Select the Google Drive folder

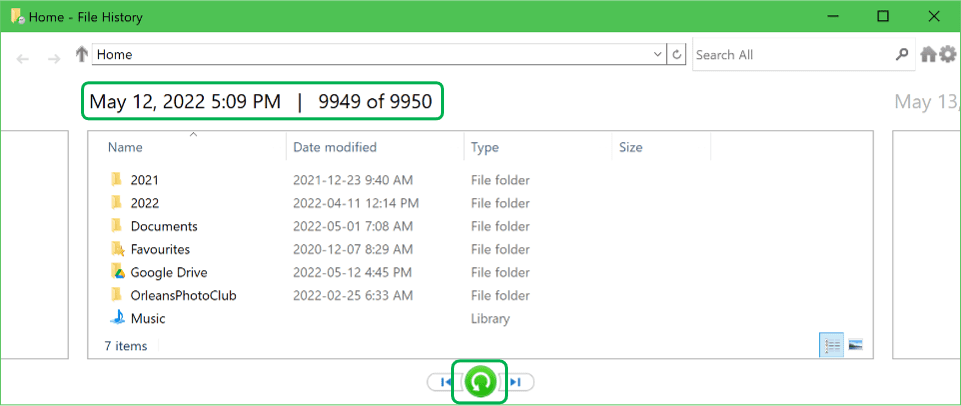coord(159,272)
